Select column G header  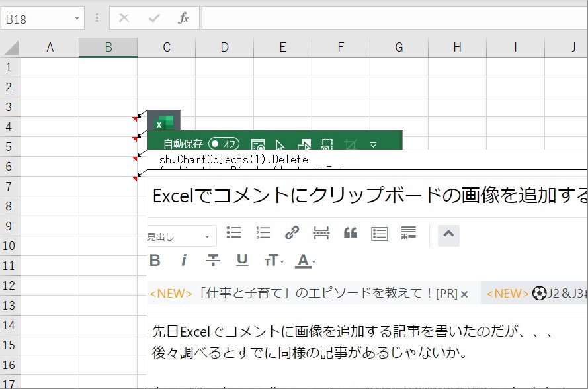(x=399, y=47)
